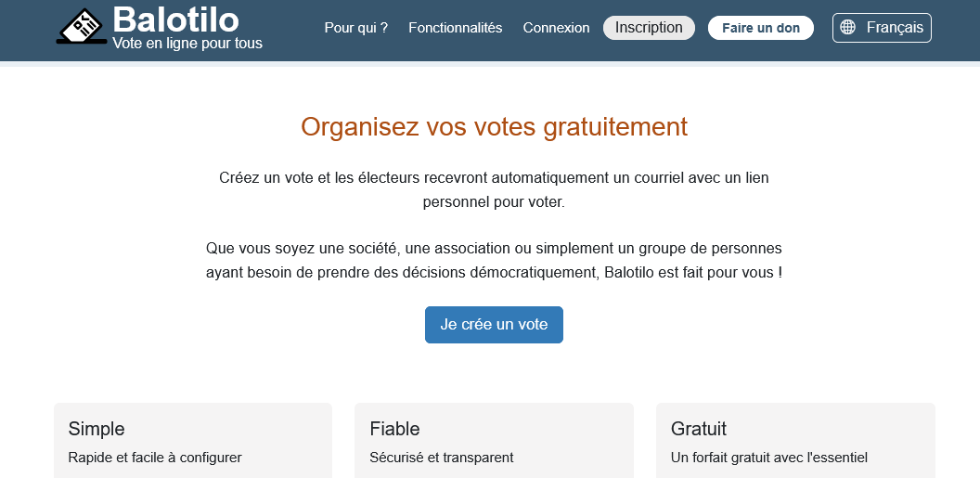Click the paragraph starting Que vous soyez
980x478 pixels.
(x=494, y=261)
